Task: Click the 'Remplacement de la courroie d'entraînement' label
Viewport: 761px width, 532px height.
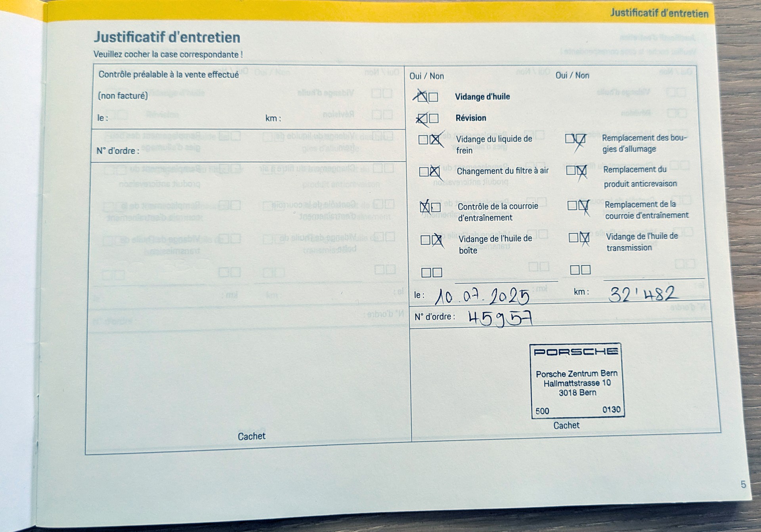Action: 647,210
